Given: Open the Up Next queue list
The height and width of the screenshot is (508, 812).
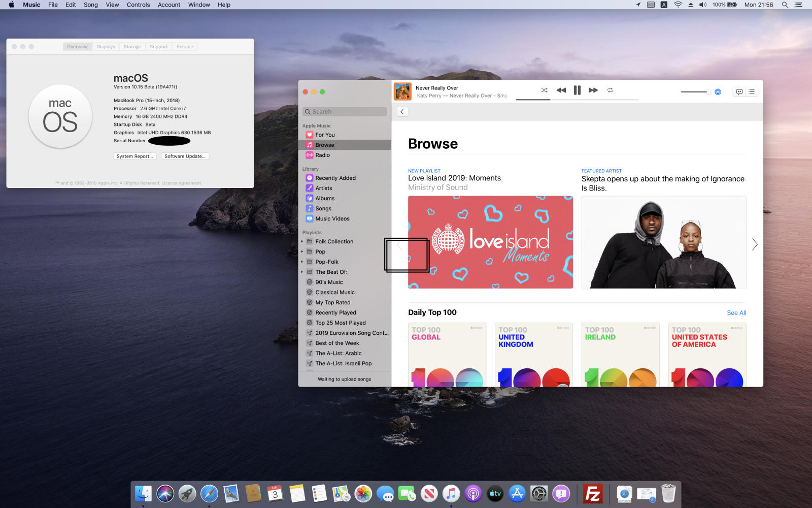Looking at the screenshot, I should [x=752, y=92].
